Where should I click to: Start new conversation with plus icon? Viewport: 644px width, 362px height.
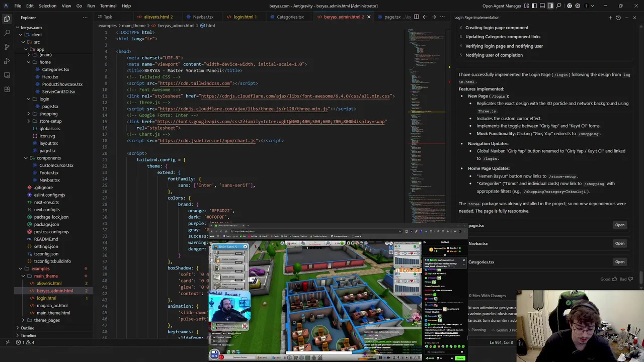610,18
